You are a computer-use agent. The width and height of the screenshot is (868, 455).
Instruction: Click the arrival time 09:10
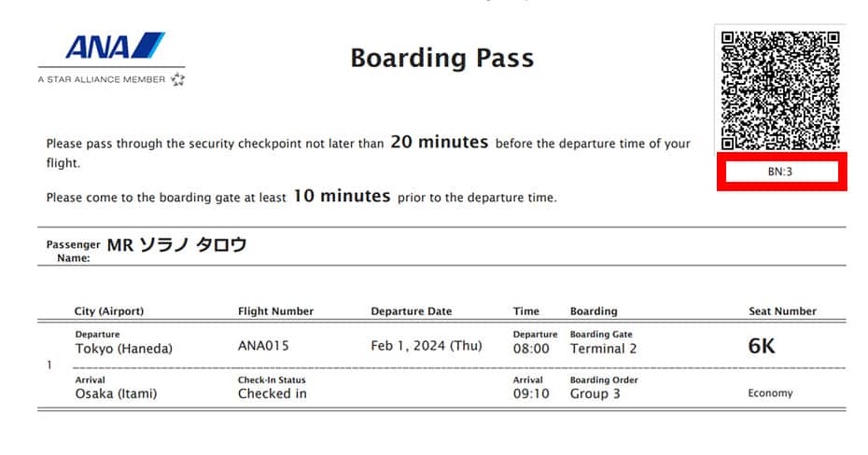[x=531, y=393]
